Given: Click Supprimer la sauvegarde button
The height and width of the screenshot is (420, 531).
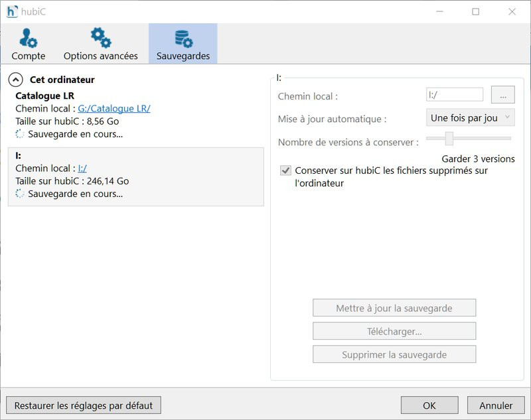Looking at the screenshot, I should [x=394, y=354].
